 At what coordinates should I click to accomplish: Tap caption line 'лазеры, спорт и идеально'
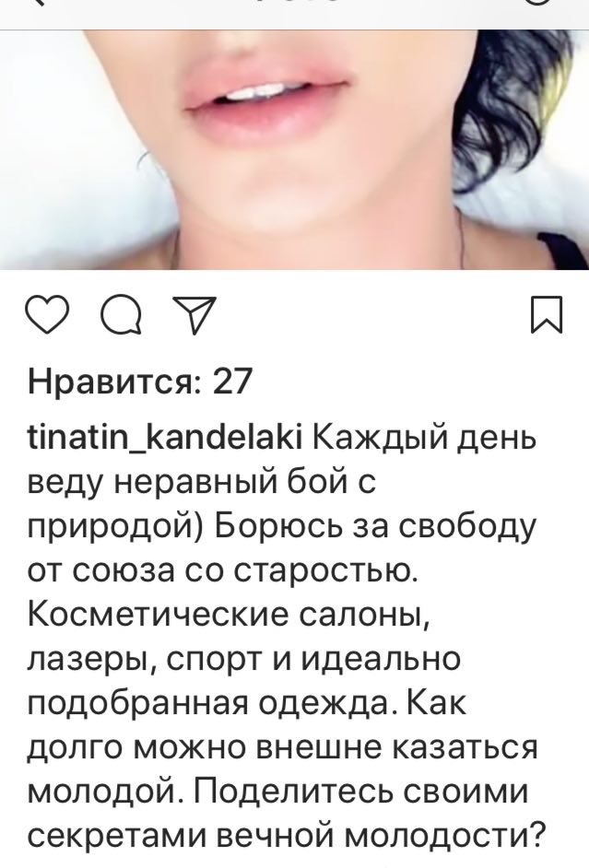point(243,661)
